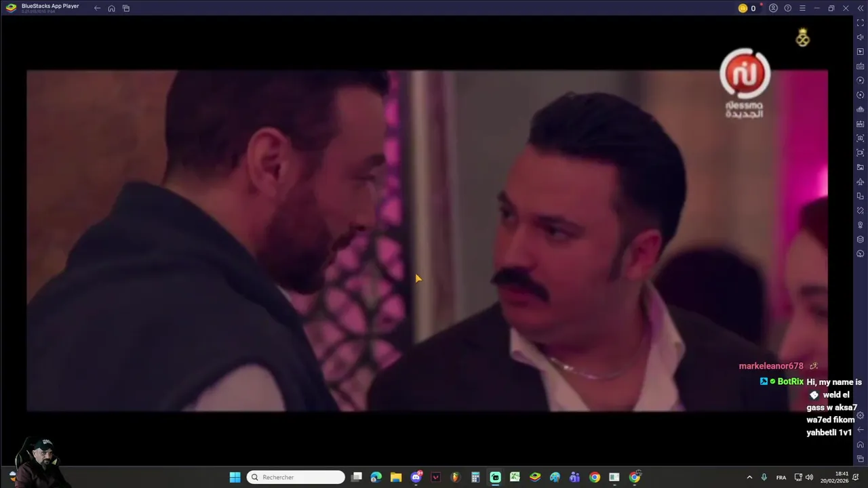This screenshot has height=488, width=868.
Task: Switch the FRA keyboard language indicator
Action: tap(781, 477)
